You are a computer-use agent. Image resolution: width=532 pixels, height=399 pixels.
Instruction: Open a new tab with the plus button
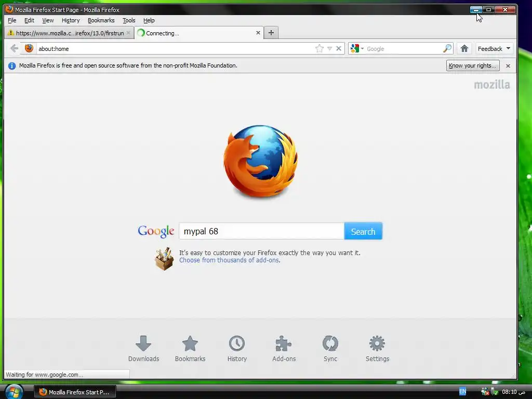pyautogui.click(x=271, y=33)
